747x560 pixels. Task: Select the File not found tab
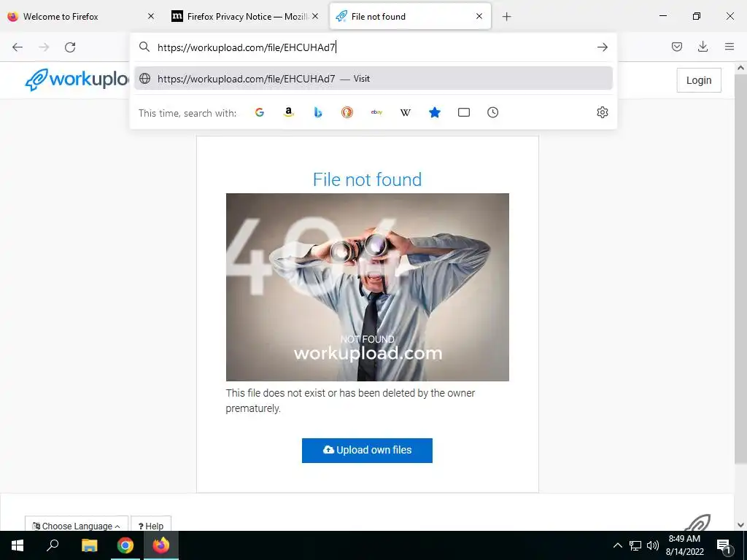[410, 16]
